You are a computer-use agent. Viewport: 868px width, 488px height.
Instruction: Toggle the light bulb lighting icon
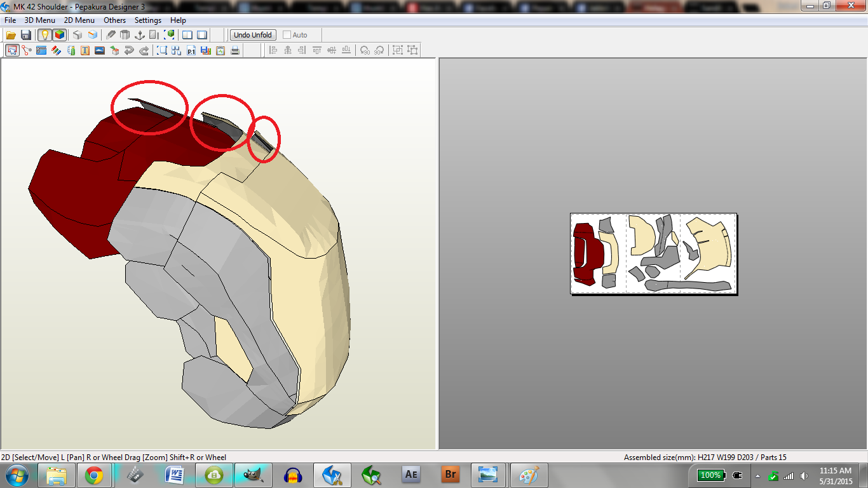[x=44, y=35]
